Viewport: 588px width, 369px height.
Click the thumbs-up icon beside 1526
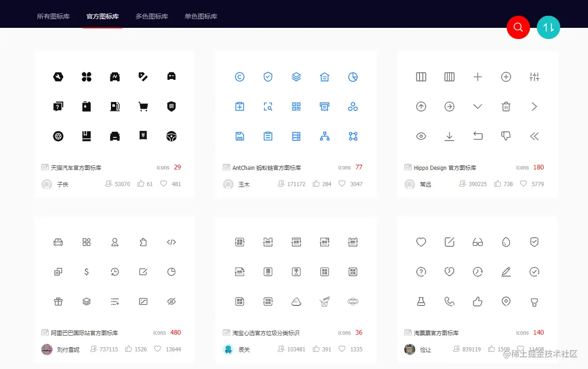pyautogui.click(x=129, y=349)
